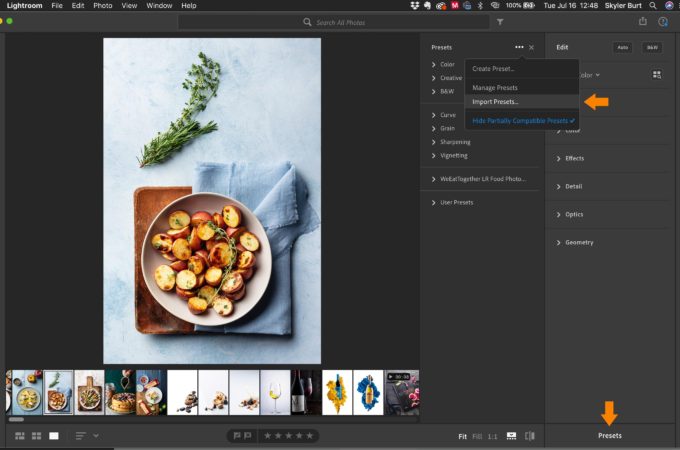Click the B&W button in Edit panel
Screen dimensions: 680x450
click(x=652, y=48)
